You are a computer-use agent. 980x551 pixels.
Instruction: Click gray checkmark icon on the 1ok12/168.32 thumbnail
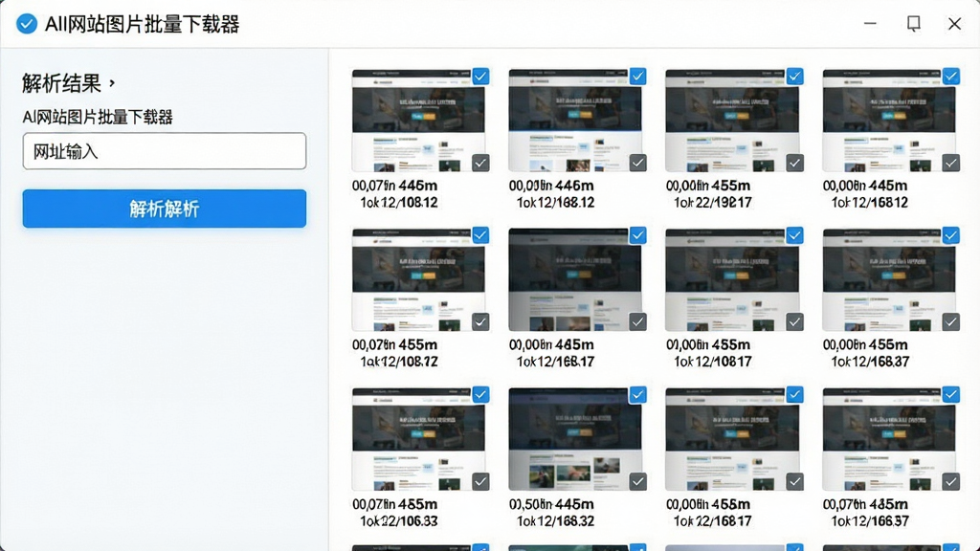coord(638,482)
